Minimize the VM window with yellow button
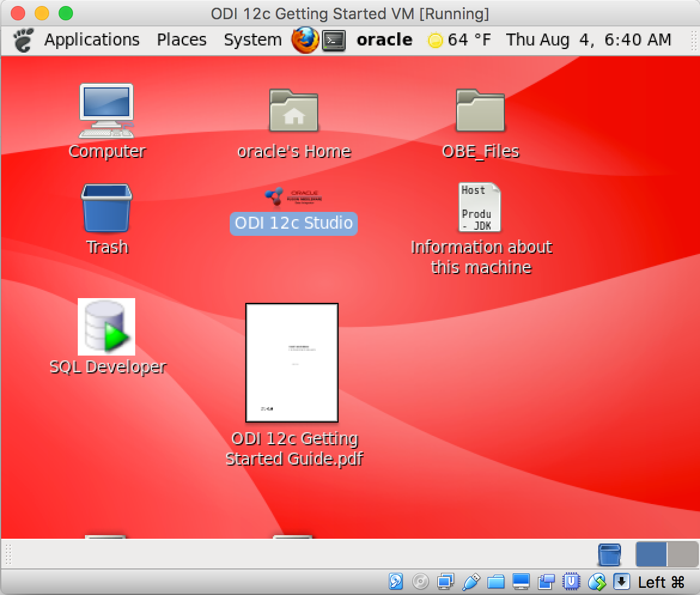700x595 pixels. [42, 13]
